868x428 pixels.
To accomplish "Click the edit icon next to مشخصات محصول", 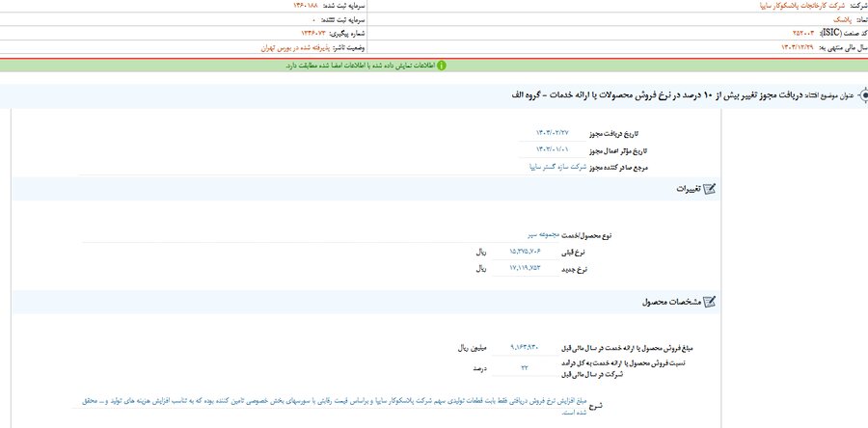I will 710,303.
